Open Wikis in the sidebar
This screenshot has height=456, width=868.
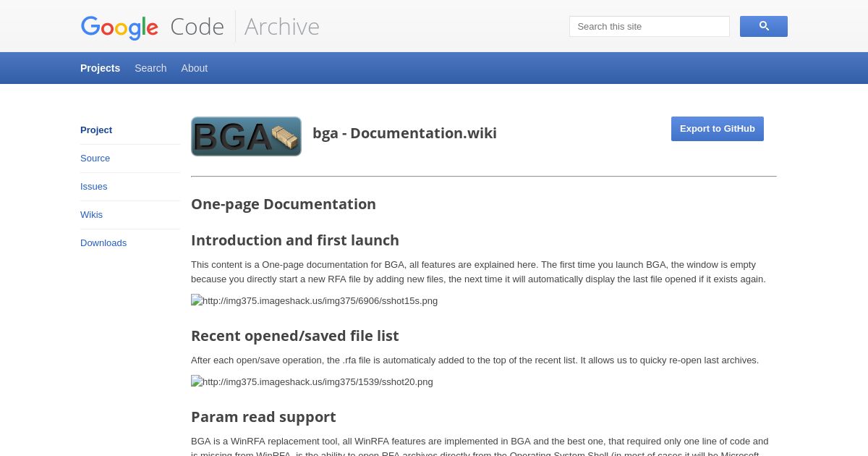click(92, 215)
